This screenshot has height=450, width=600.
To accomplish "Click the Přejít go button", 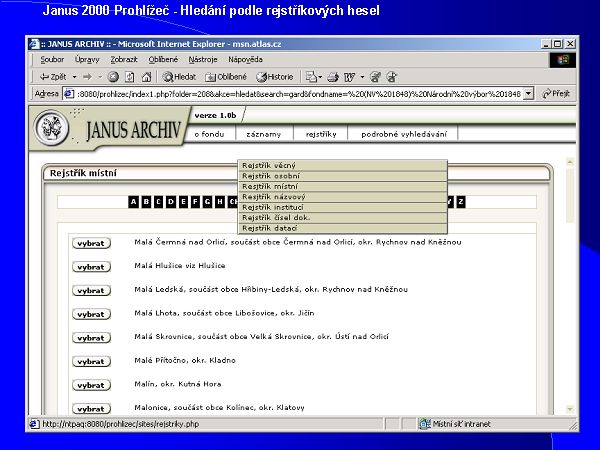I will tap(556, 93).
